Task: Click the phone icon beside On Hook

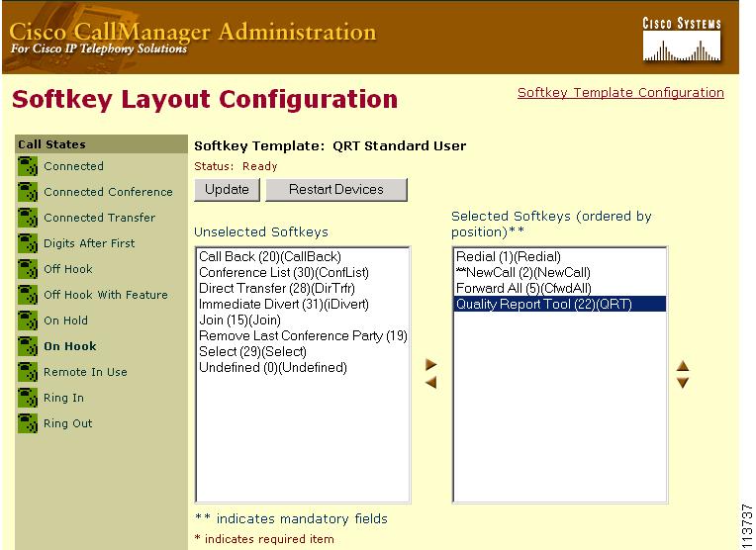Action: [28, 346]
